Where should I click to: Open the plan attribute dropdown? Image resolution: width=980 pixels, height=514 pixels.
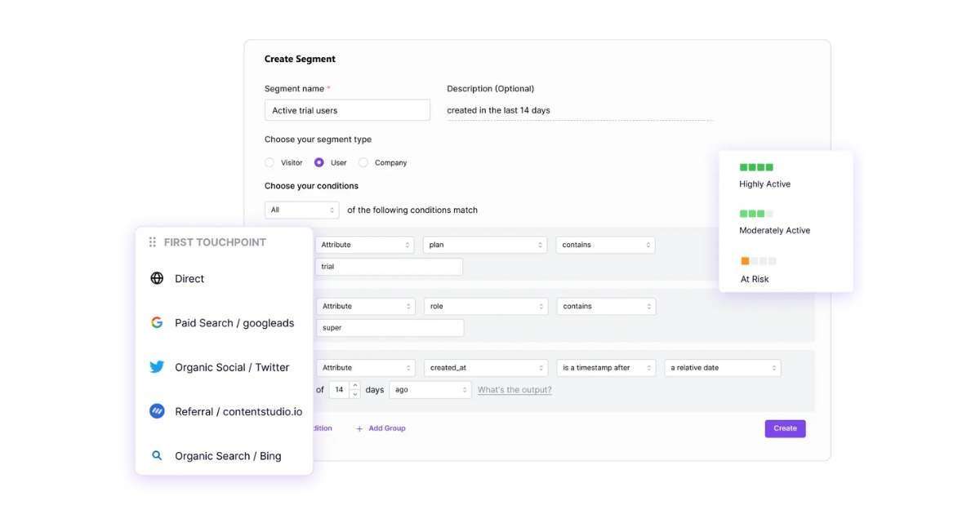click(x=485, y=245)
